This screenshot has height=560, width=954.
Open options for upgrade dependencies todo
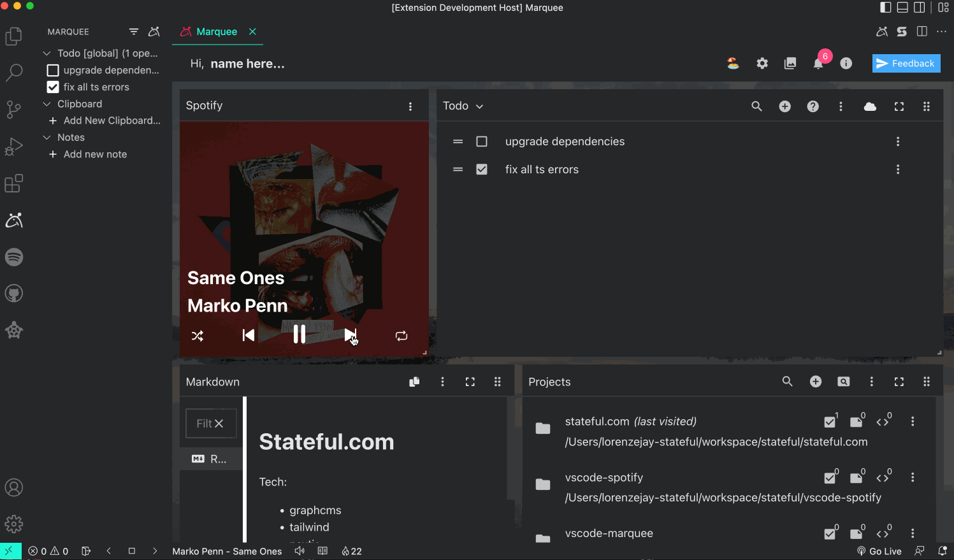coord(898,141)
